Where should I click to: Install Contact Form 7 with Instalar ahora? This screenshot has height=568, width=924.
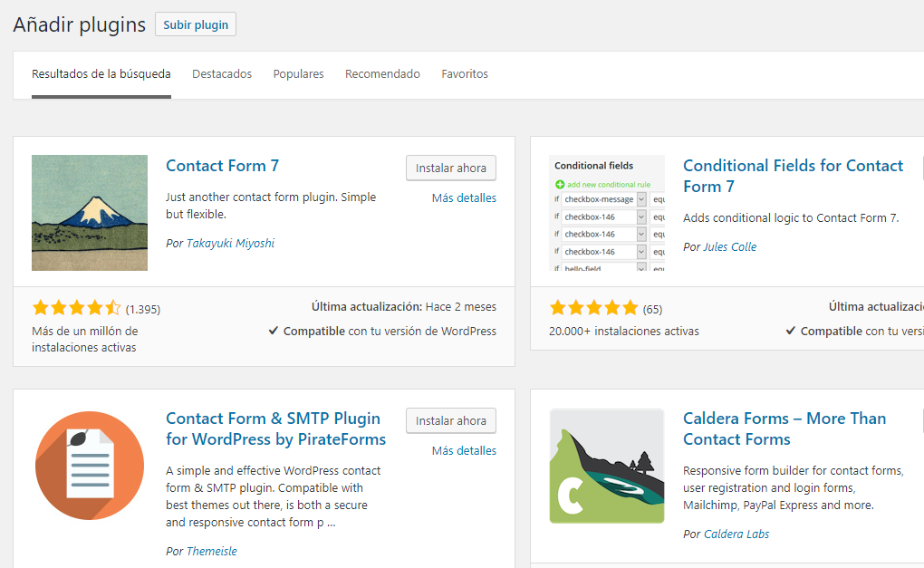click(451, 168)
